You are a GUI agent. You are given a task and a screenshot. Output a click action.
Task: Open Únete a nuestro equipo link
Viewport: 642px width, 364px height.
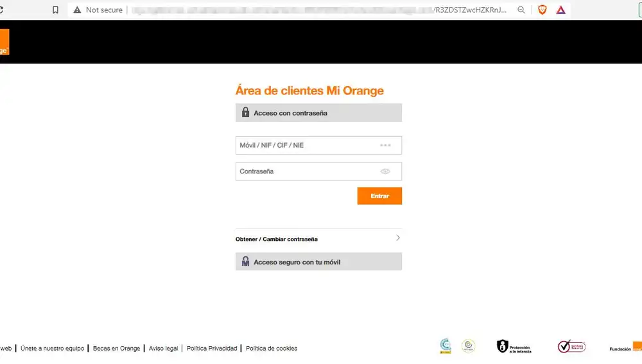click(x=53, y=349)
